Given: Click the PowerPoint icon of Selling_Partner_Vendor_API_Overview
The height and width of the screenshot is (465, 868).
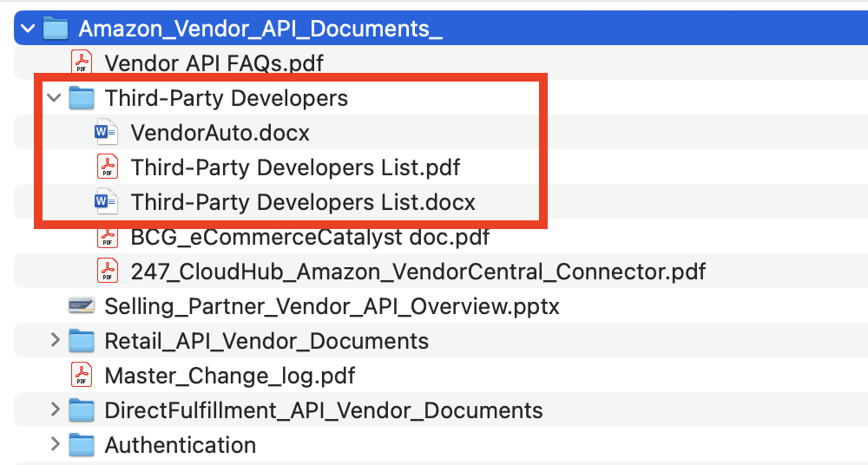Looking at the screenshot, I should pos(82,305).
